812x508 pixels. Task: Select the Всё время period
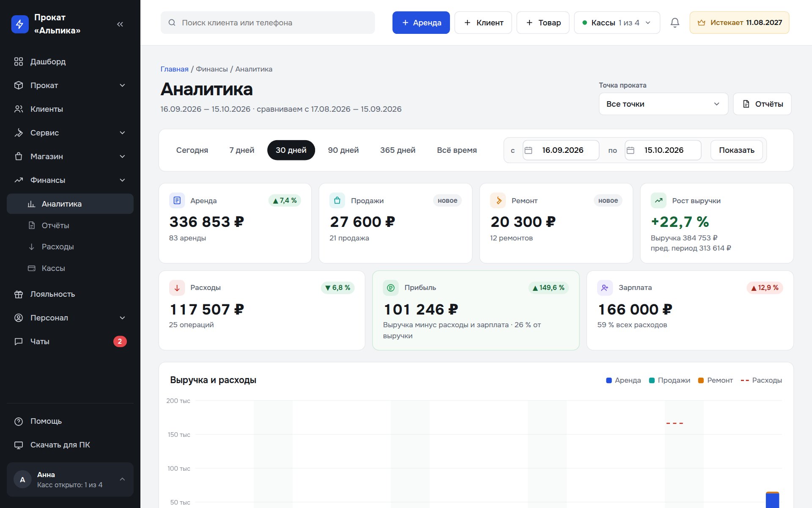pos(457,150)
